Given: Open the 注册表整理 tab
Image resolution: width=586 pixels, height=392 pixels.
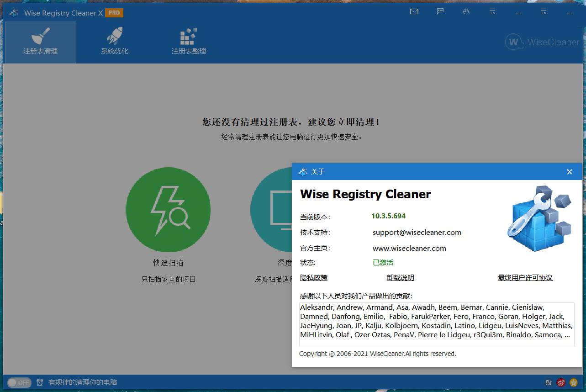Looking at the screenshot, I should (x=187, y=42).
